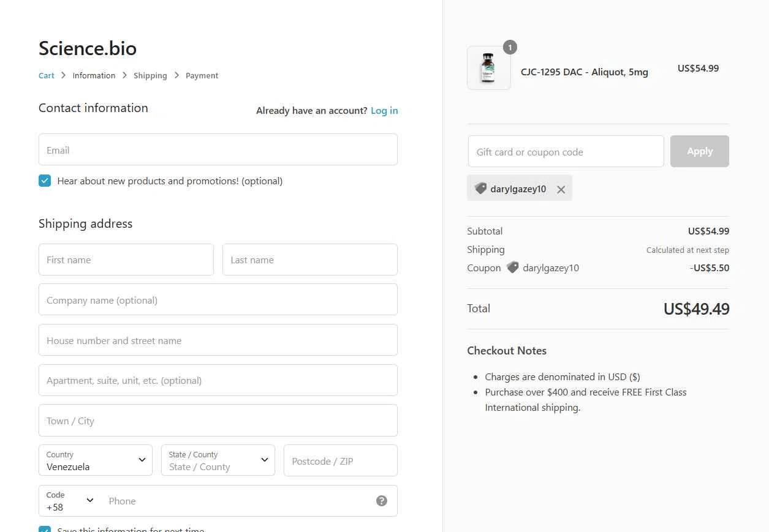Image resolution: width=769 pixels, height=532 pixels.
Task: Click the Checkout Notes heading
Action: point(507,351)
